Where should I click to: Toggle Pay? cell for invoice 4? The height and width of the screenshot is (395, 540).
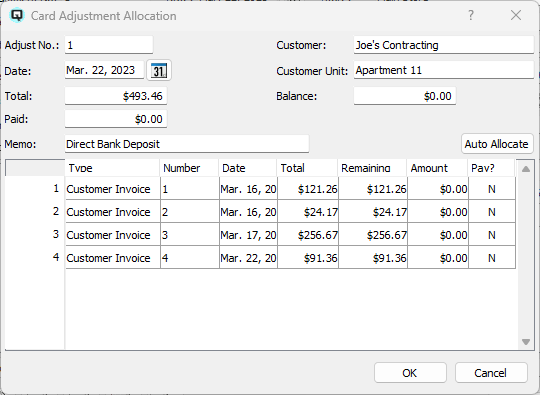(492, 258)
